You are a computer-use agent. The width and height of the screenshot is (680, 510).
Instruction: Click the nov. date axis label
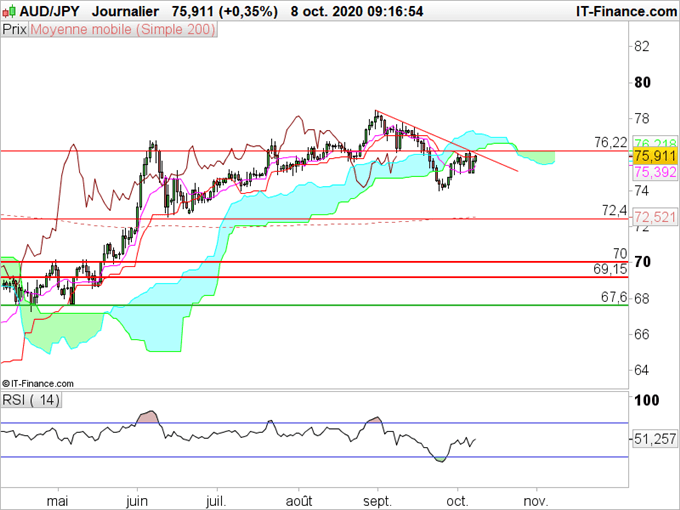pos(536,501)
